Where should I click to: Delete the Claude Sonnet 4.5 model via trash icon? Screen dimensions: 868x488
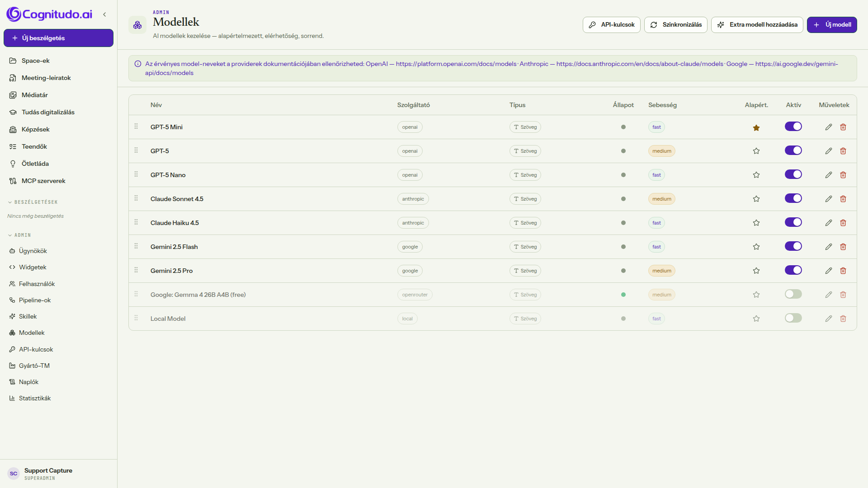pos(843,199)
